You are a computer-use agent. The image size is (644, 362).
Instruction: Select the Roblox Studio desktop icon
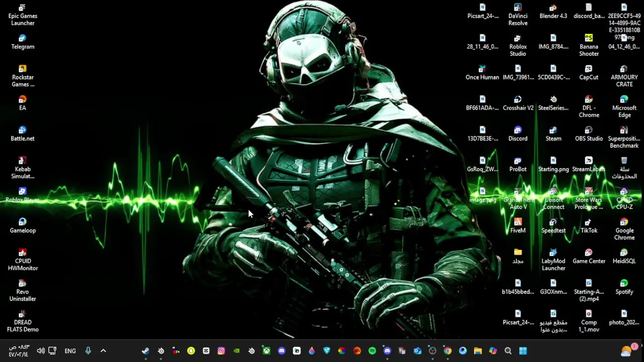518,46
